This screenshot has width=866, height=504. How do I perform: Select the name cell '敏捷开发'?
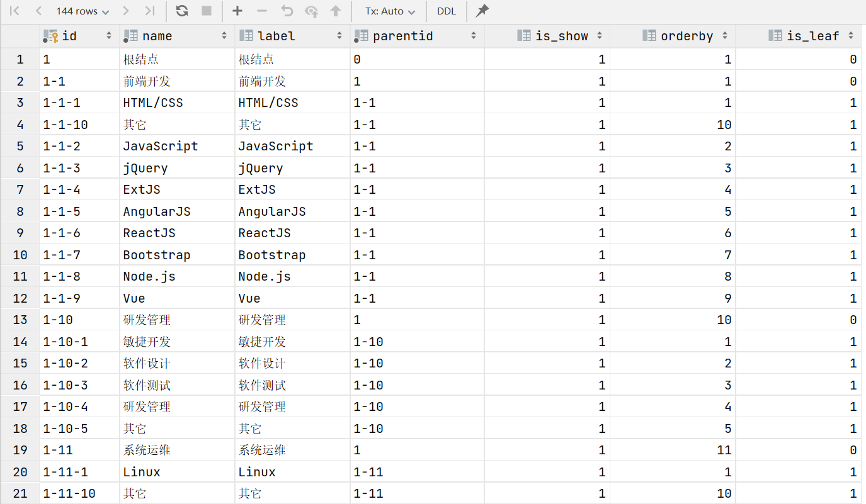[177, 342]
